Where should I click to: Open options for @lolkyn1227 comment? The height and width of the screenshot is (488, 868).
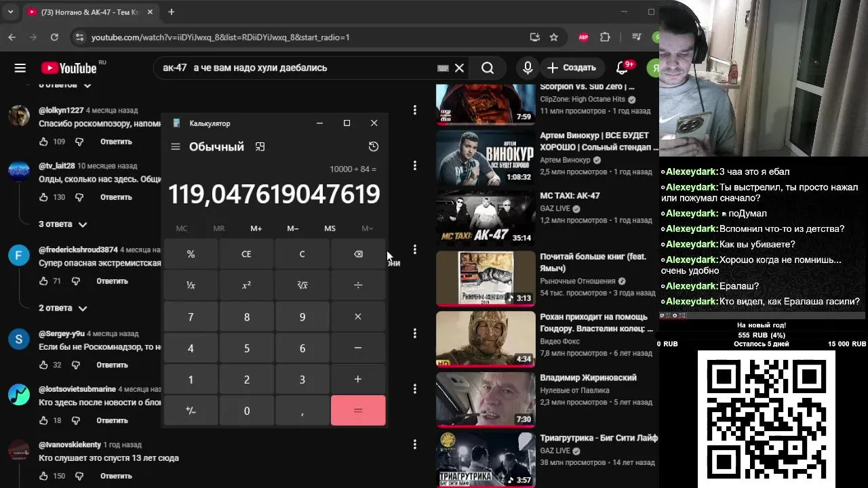414,110
